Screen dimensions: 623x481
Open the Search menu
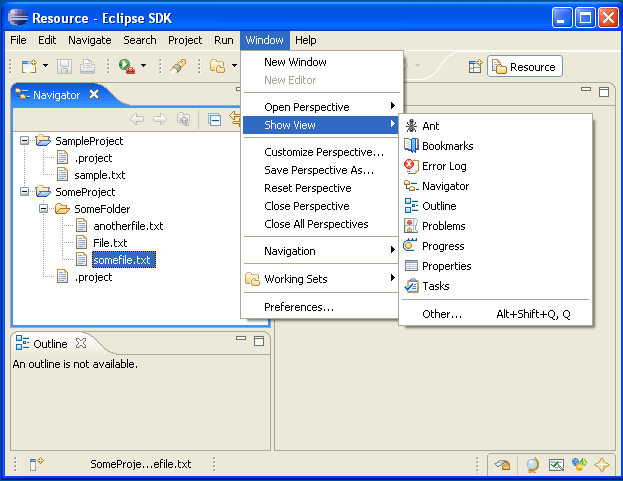[139, 40]
